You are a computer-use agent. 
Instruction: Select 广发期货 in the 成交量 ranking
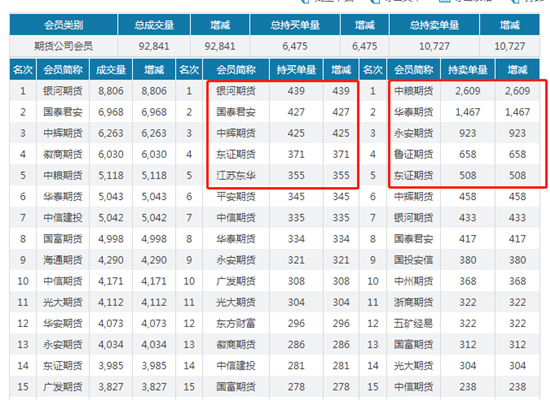[x=63, y=387]
